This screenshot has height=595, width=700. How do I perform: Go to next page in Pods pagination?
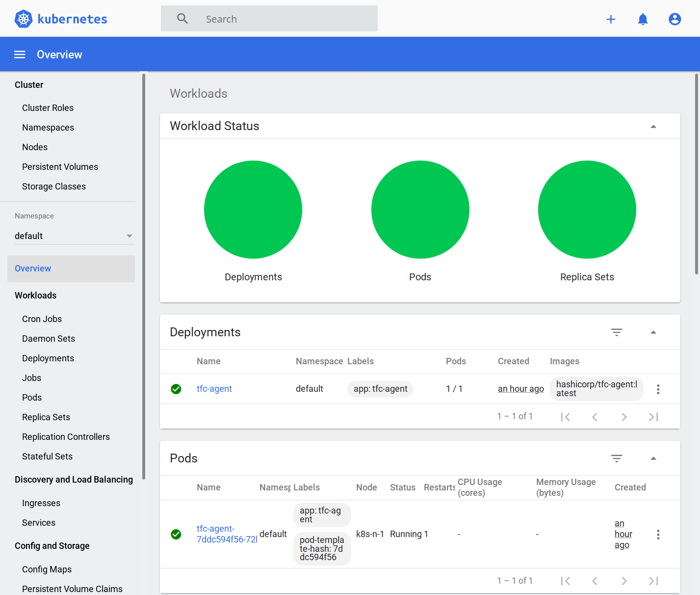click(624, 581)
